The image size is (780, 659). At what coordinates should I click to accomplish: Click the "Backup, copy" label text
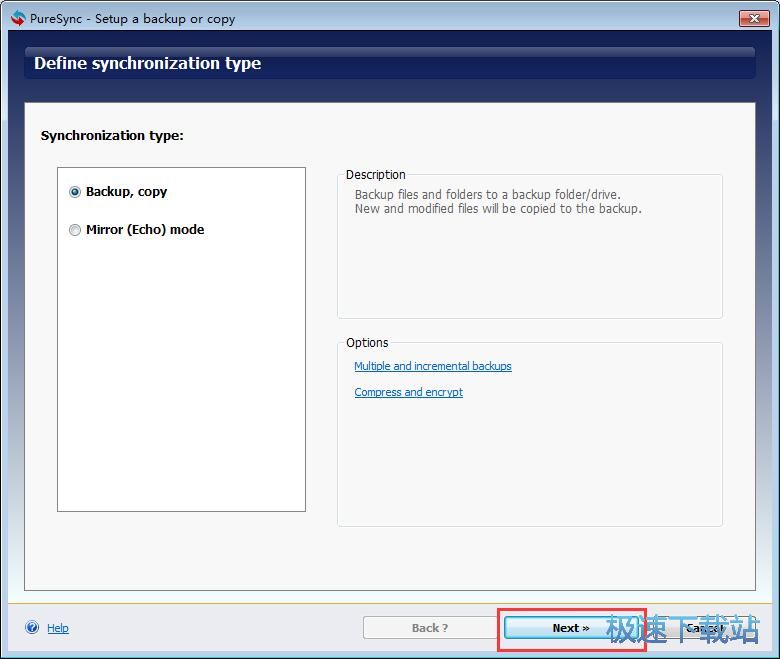[x=126, y=192]
